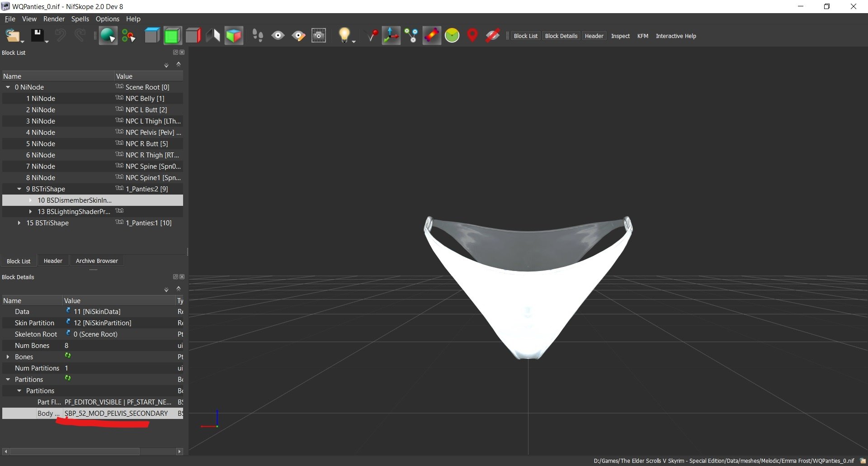Image resolution: width=868 pixels, height=466 pixels.
Task: Click the Block Details horizontal scrollbar
Action: click(75, 452)
